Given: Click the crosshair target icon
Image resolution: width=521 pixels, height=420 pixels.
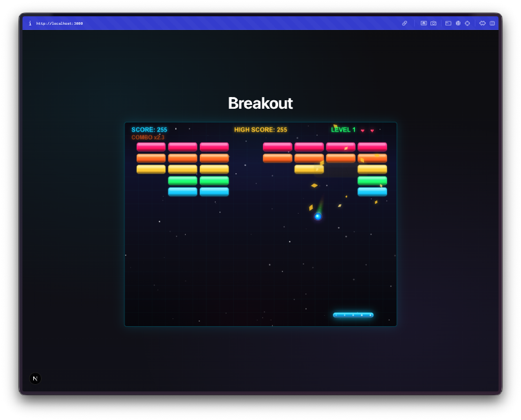Looking at the screenshot, I should click(467, 23).
